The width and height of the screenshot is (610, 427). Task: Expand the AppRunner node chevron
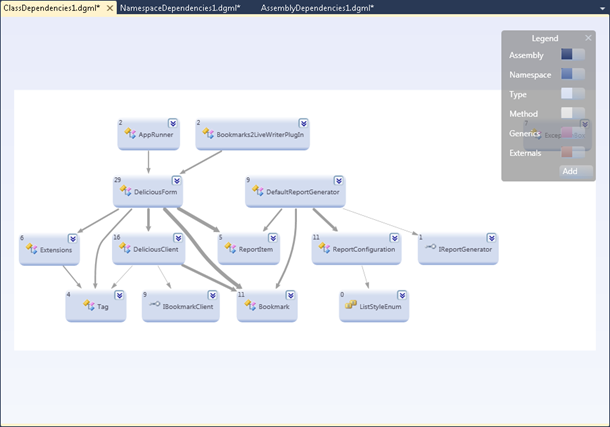coord(172,122)
